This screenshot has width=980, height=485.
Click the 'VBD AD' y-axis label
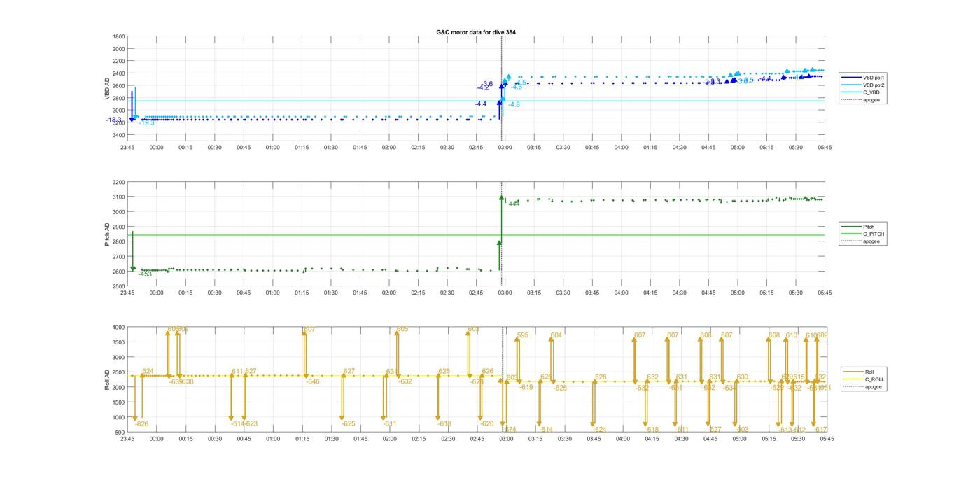(107, 88)
